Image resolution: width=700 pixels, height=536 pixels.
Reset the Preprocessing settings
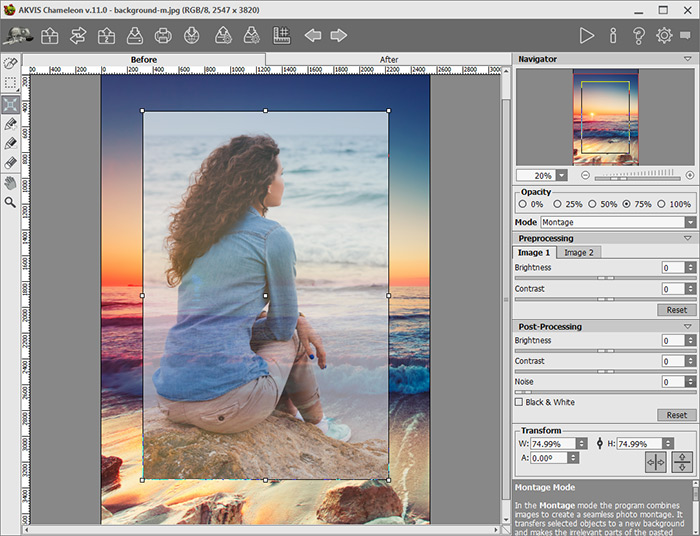pyautogui.click(x=677, y=310)
